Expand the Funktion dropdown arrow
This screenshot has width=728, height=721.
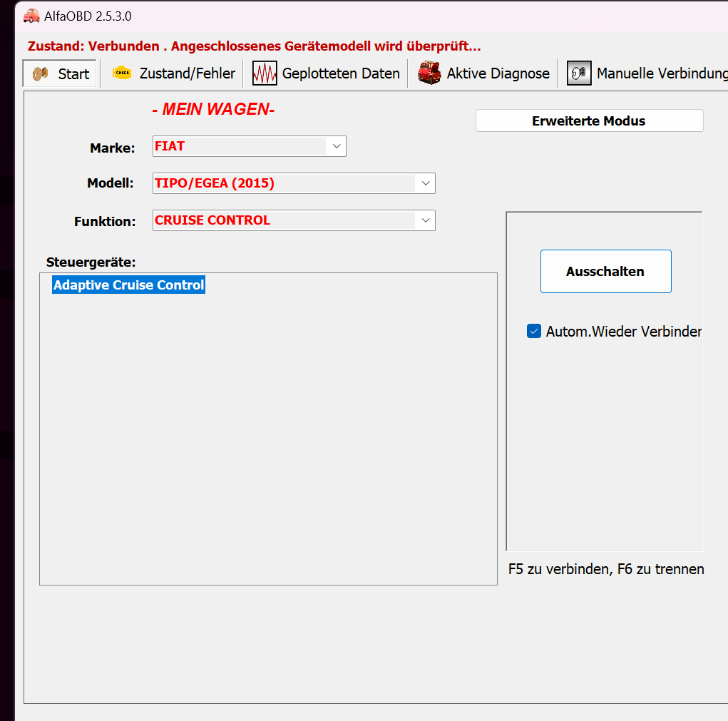click(x=425, y=220)
